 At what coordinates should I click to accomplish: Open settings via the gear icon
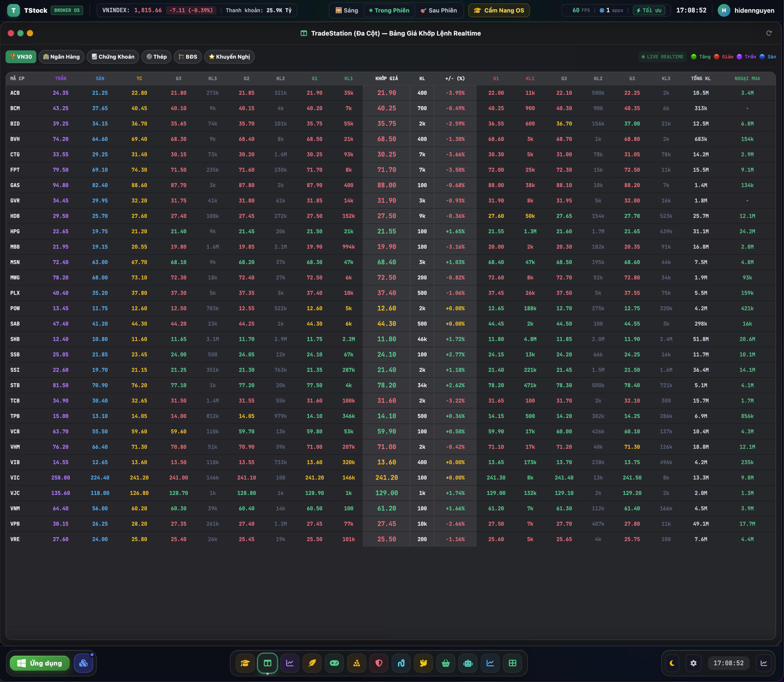[693, 663]
